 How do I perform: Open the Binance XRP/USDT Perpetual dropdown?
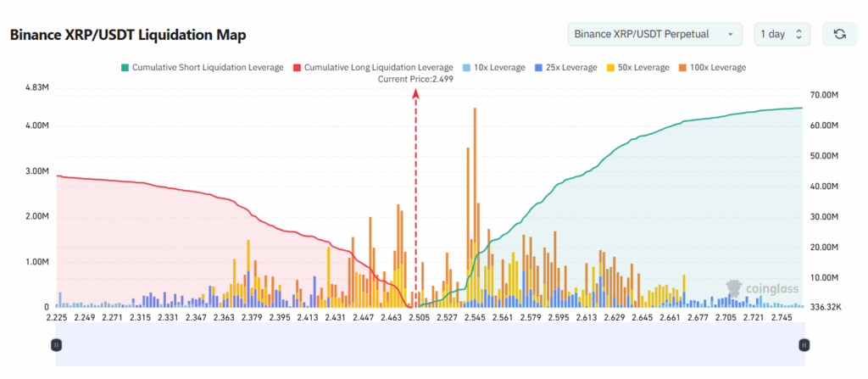click(655, 35)
